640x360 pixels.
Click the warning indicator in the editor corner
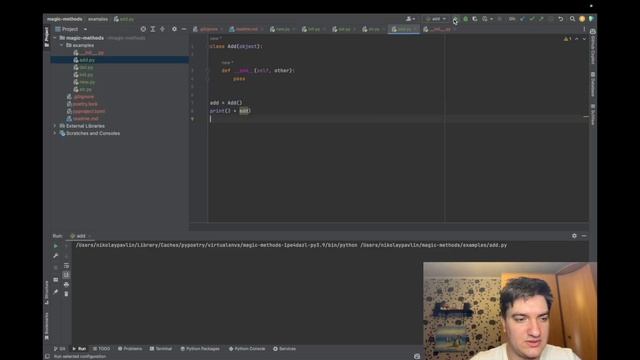(x=567, y=39)
